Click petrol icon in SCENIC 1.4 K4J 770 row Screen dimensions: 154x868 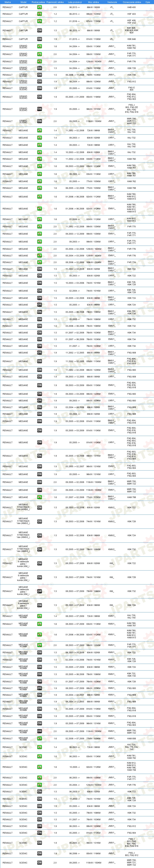40,747
